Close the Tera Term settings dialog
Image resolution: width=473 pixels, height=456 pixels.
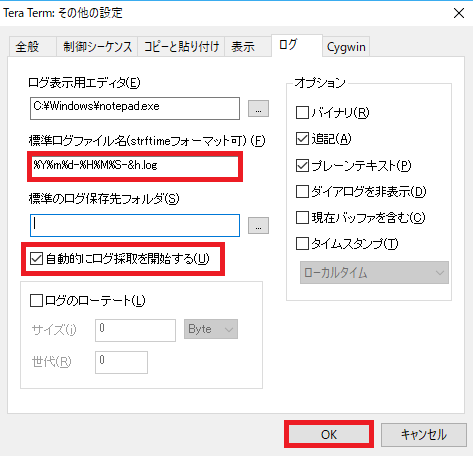point(459,13)
